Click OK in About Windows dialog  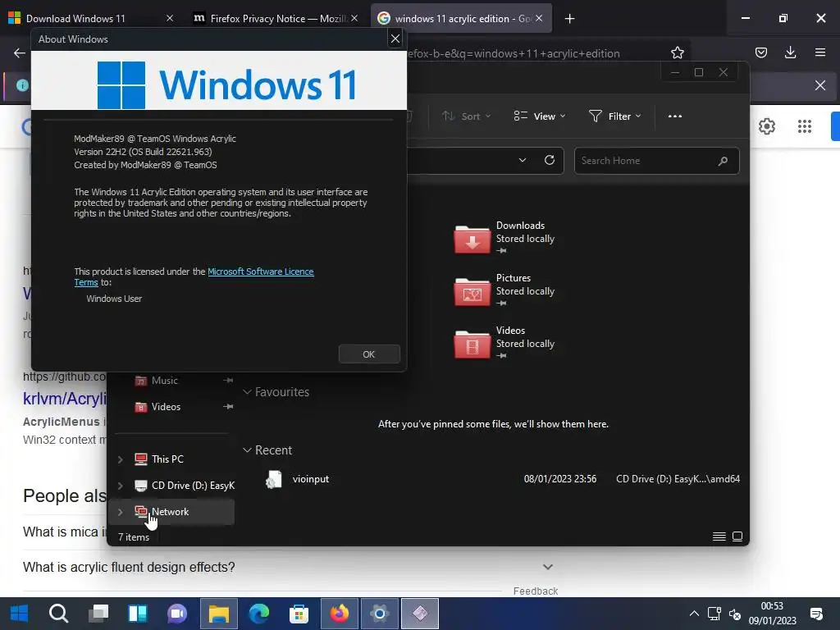coord(369,354)
